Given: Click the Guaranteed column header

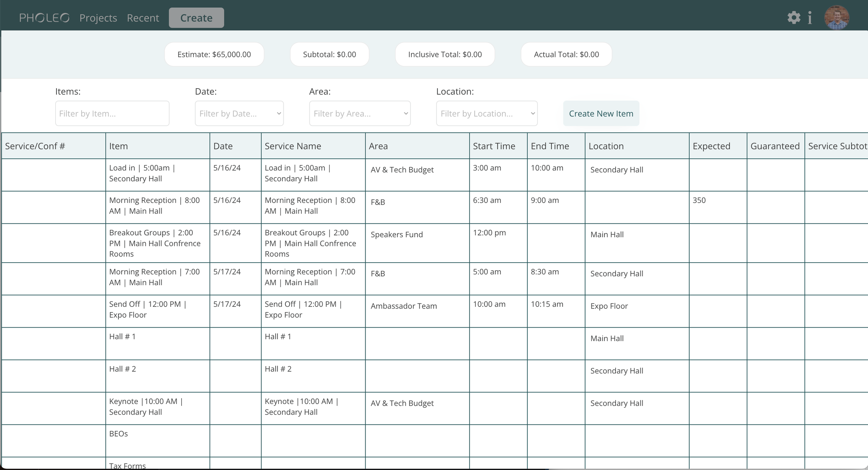Looking at the screenshot, I should coord(776,146).
